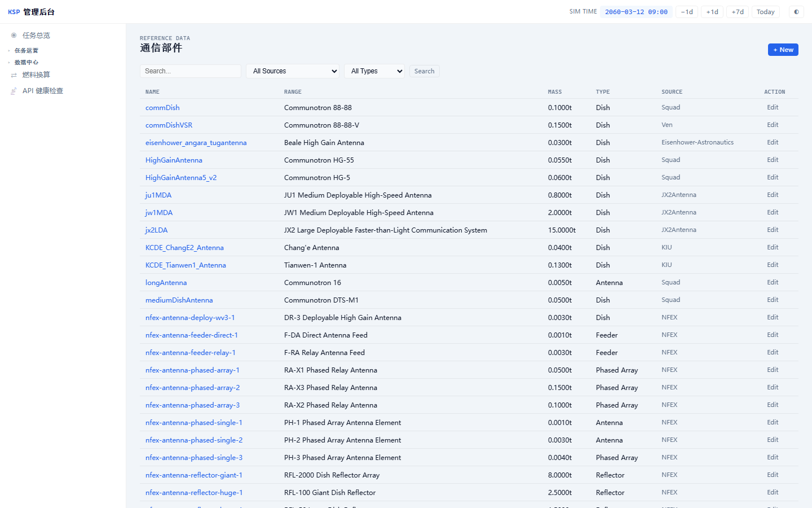Open the nfex-antenna-deploy-wv3-1 link
The height and width of the screenshot is (508, 812).
click(x=190, y=317)
